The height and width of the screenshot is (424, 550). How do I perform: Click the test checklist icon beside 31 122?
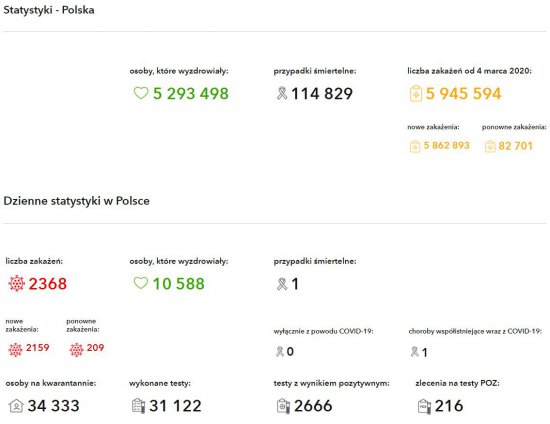(138, 406)
